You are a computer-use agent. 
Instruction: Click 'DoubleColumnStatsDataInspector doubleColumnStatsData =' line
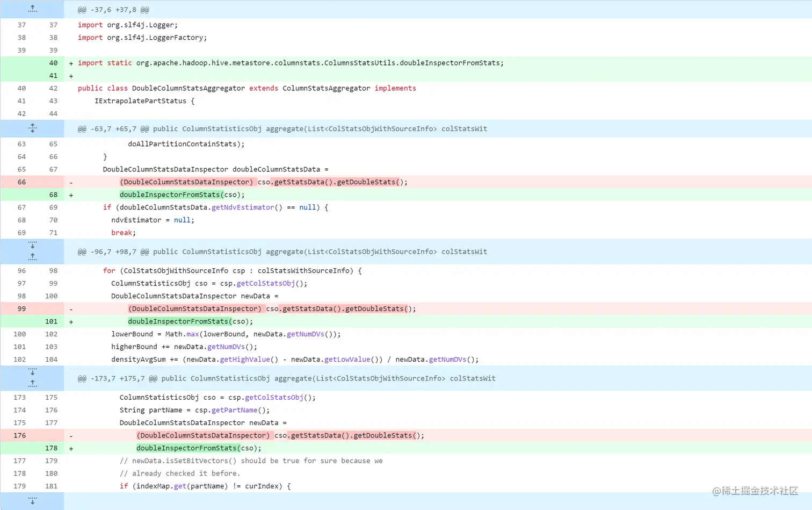pos(215,169)
